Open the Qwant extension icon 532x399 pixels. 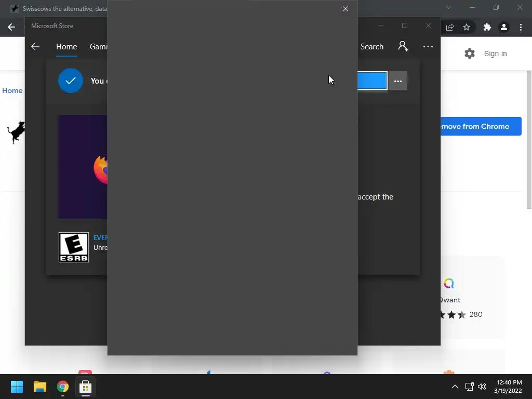[x=448, y=283]
